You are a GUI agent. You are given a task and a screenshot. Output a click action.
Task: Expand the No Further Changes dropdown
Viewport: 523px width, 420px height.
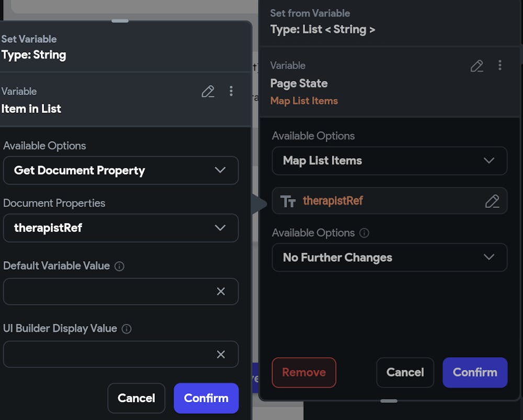coord(390,258)
